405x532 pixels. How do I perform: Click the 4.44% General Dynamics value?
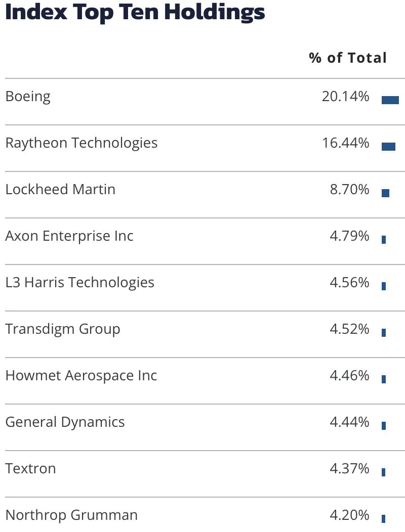350,422
